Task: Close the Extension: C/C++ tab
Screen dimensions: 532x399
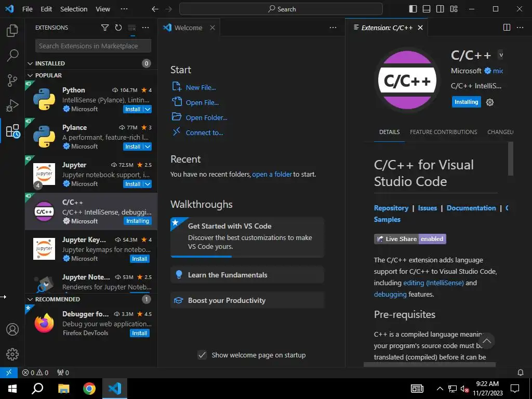Action: (x=420, y=28)
